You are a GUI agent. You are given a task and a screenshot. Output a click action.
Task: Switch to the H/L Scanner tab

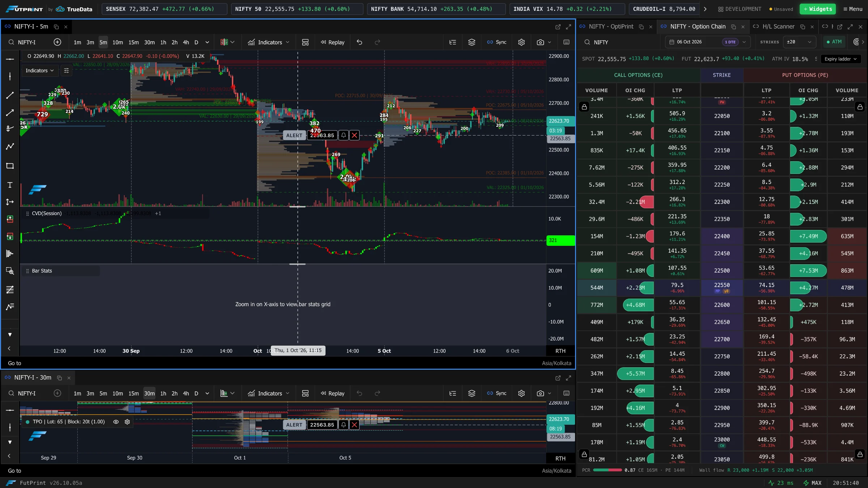778,27
